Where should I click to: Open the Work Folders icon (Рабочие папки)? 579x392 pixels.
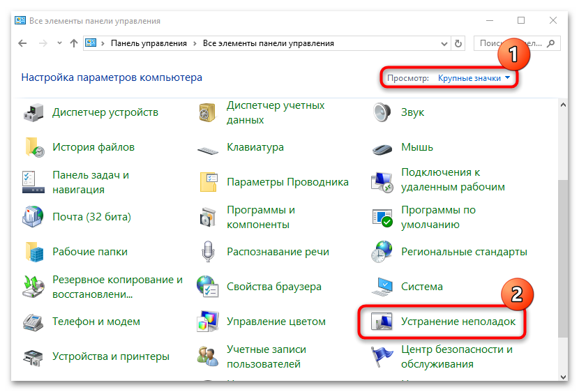(34, 252)
